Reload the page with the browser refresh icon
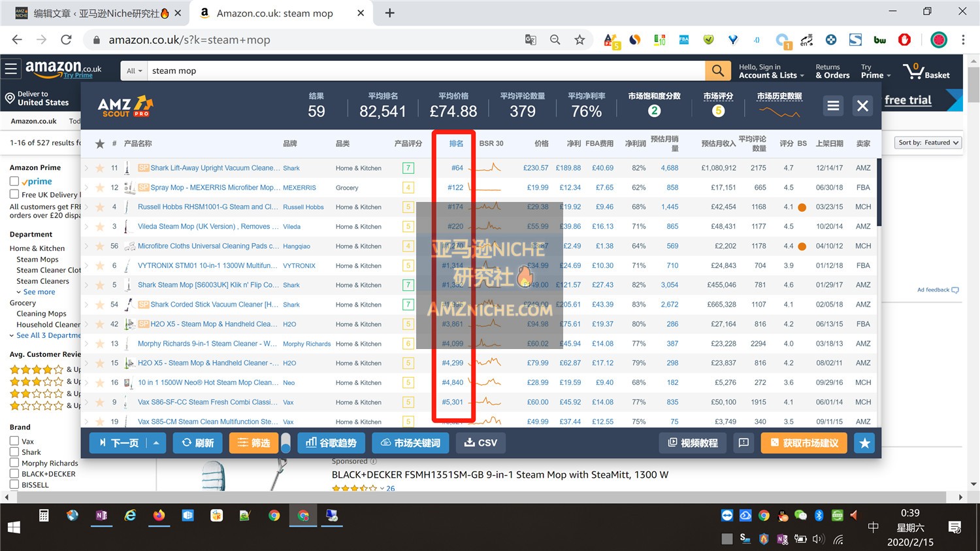The height and width of the screenshot is (551, 980). 66,40
